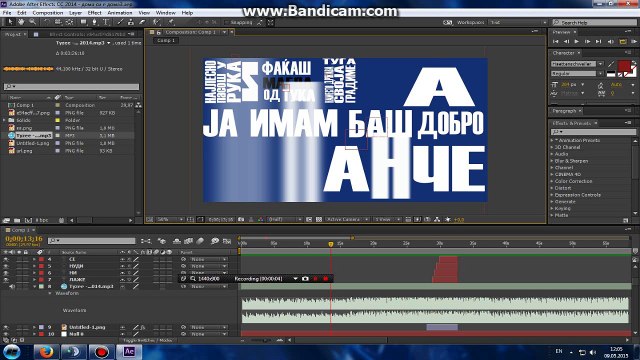
Task: Click the eyedropper in Character panel
Action: pyautogui.click(x=611, y=64)
